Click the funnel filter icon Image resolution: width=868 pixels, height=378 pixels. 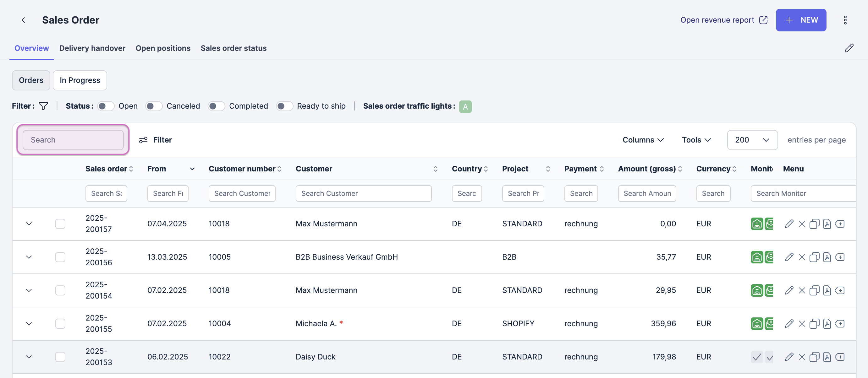tap(43, 106)
